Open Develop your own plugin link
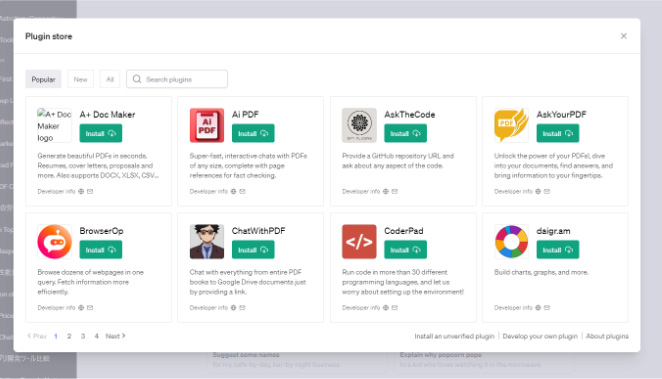This screenshot has height=379, width=662. (540, 336)
